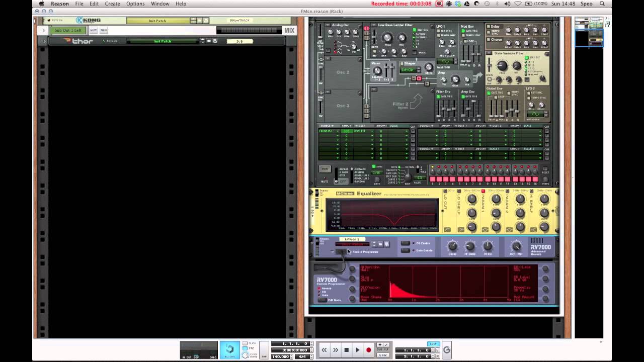Click the Go to Left Locator button
644x362 pixels.
point(437,350)
